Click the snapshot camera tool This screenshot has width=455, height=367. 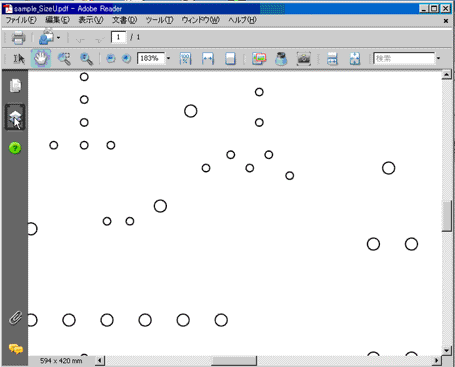(x=304, y=59)
